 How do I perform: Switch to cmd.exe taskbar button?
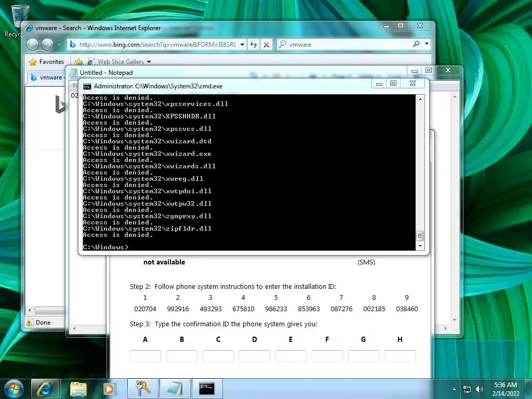click(207, 389)
